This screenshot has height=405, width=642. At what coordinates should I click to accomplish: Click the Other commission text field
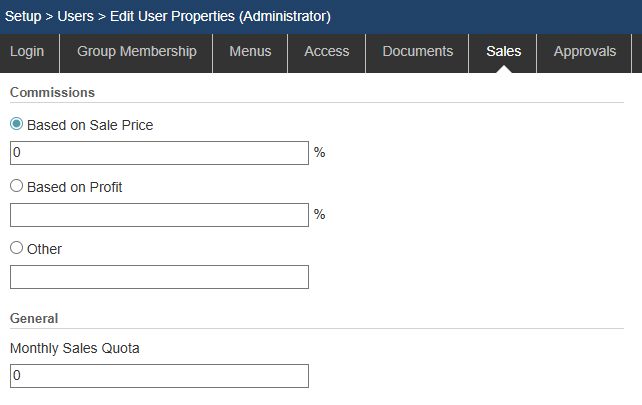tap(159, 277)
